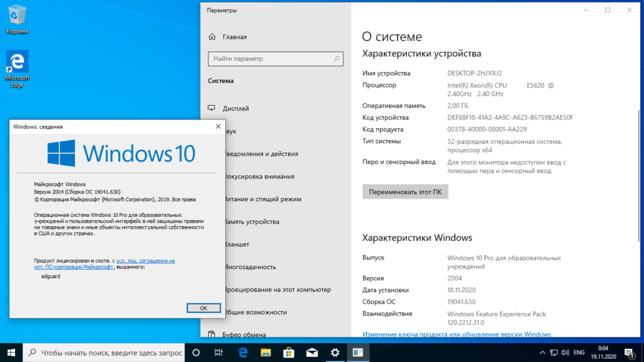Close the Параметры window
Screen dimensions: 644x362
click(x=629, y=10)
